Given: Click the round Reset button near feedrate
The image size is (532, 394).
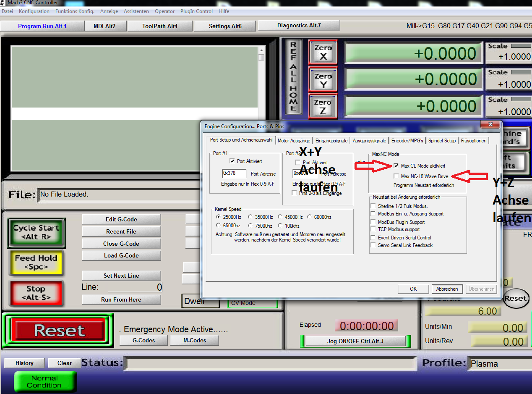Looking at the screenshot, I should [516, 298].
